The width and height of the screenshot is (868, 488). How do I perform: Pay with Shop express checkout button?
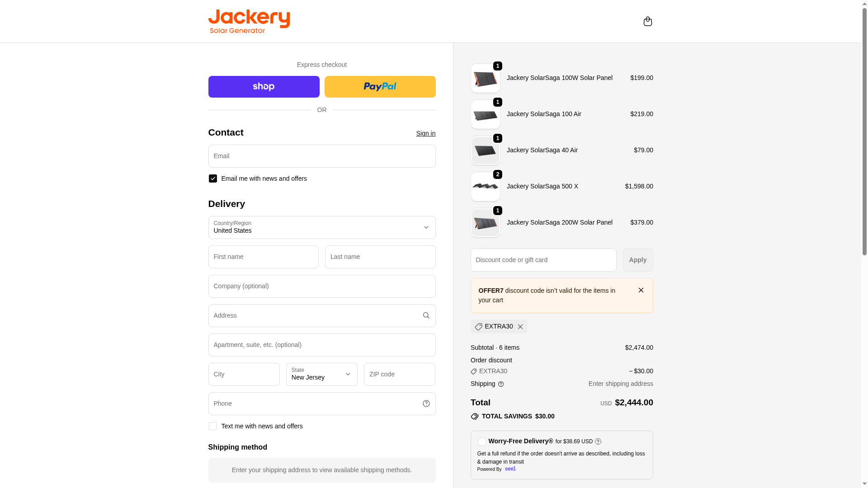coord(264,87)
